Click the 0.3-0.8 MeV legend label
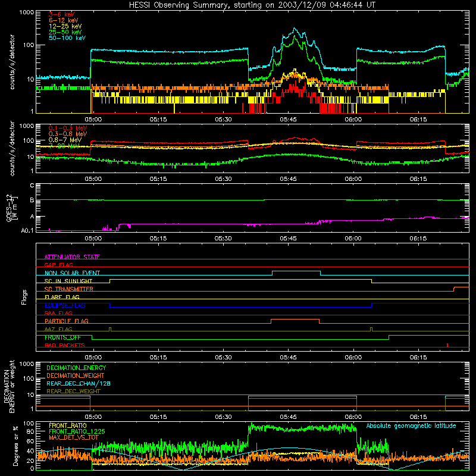This screenshot has width=476, height=476. pyautogui.click(x=68, y=134)
